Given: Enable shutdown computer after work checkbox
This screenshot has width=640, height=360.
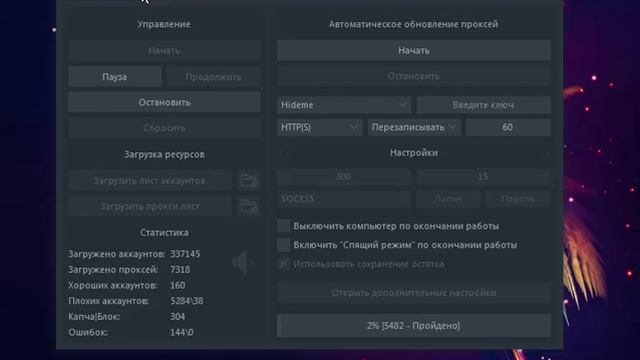Looking at the screenshot, I should pos(284,226).
